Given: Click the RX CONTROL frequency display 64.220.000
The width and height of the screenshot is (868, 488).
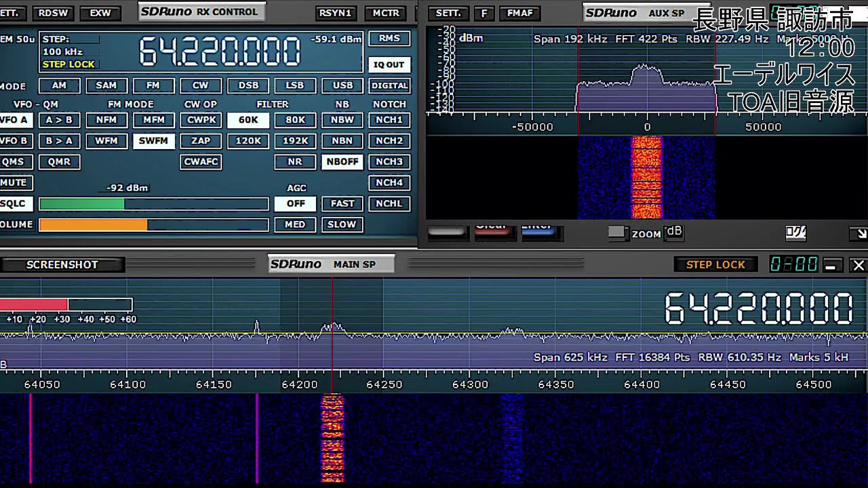Looking at the screenshot, I should coord(220,52).
